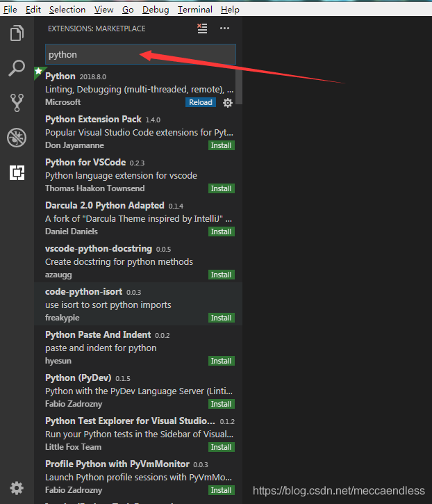Open the Go menu

click(x=128, y=10)
